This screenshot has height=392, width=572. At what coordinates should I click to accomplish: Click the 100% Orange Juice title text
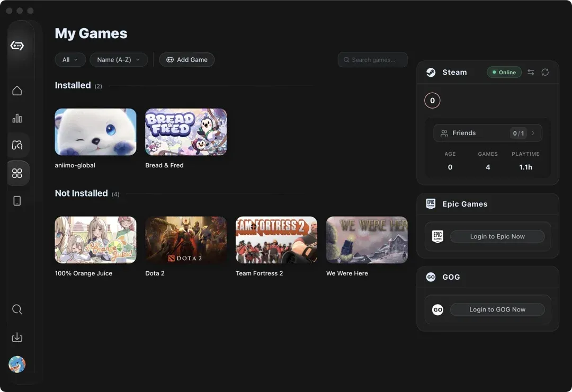tap(84, 273)
